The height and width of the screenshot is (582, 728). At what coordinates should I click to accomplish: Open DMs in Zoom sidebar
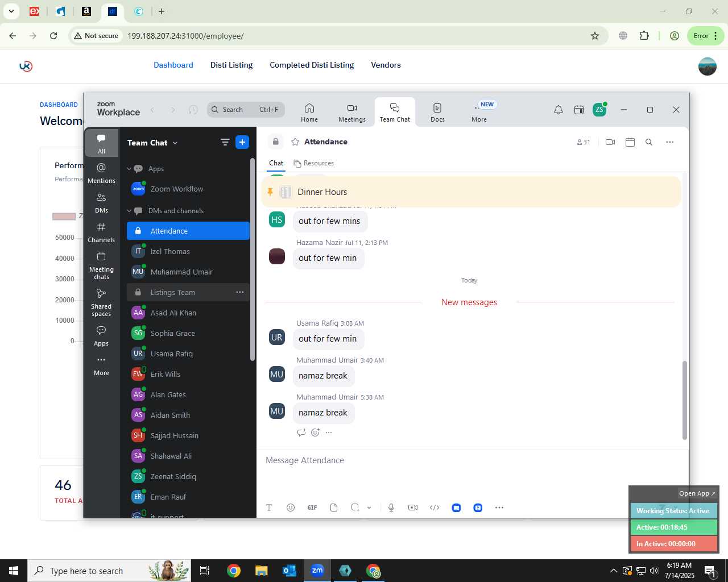click(x=101, y=202)
